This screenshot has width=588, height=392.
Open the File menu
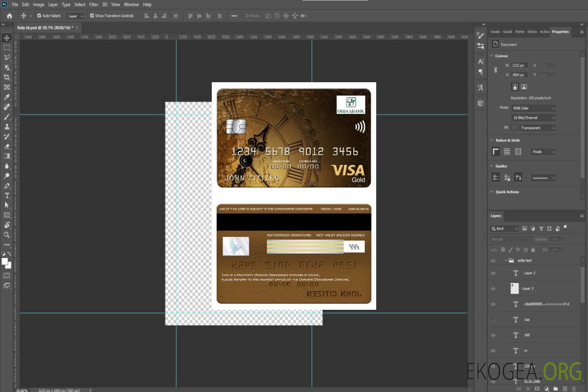point(15,4)
